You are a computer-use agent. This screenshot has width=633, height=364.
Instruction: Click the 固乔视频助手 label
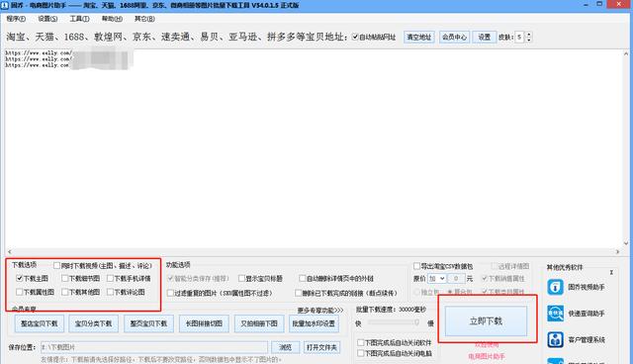coord(587,287)
